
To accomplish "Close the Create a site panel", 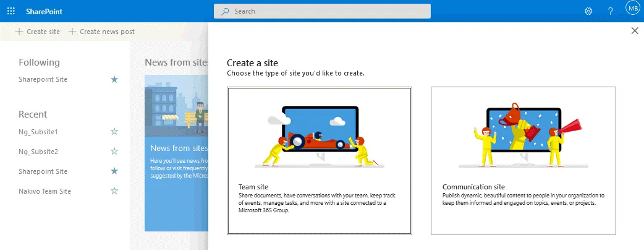I will click(x=634, y=31).
